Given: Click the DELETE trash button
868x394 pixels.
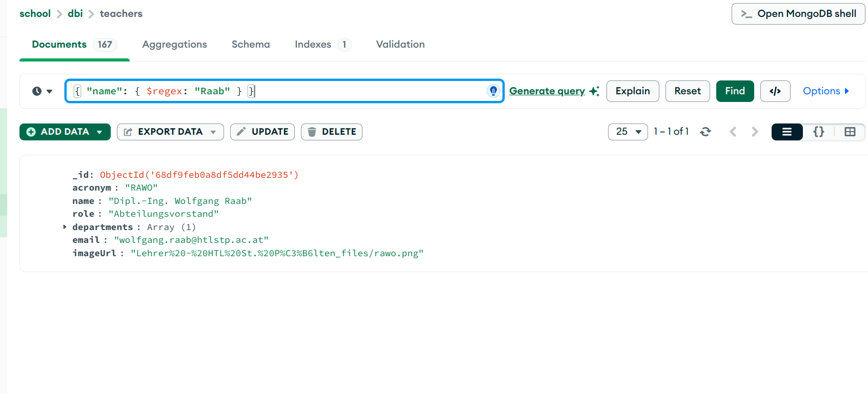Looking at the screenshot, I should 331,132.
